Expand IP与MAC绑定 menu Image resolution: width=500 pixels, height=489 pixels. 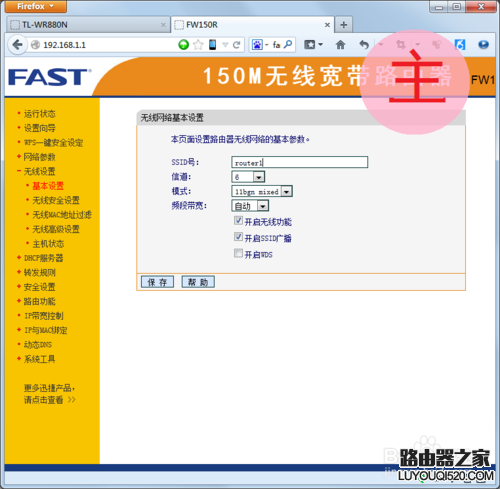46,330
